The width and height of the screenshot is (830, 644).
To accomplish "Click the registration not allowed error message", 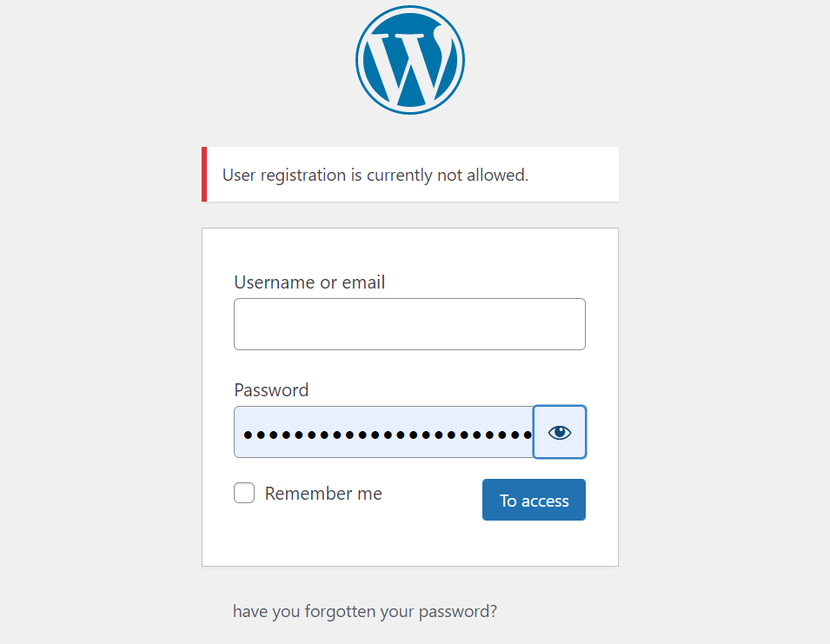I will [x=375, y=175].
